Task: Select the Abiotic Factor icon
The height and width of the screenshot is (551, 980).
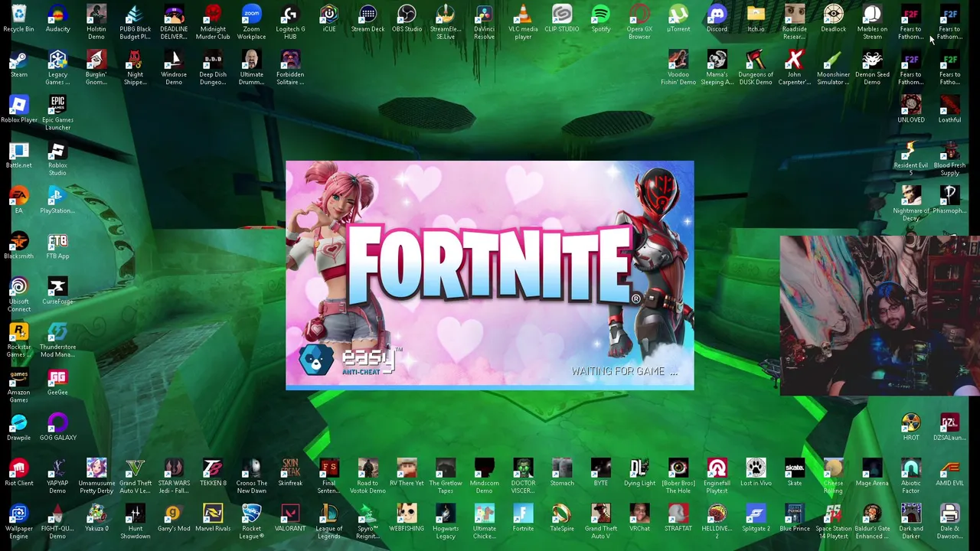Action: tap(911, 476)
